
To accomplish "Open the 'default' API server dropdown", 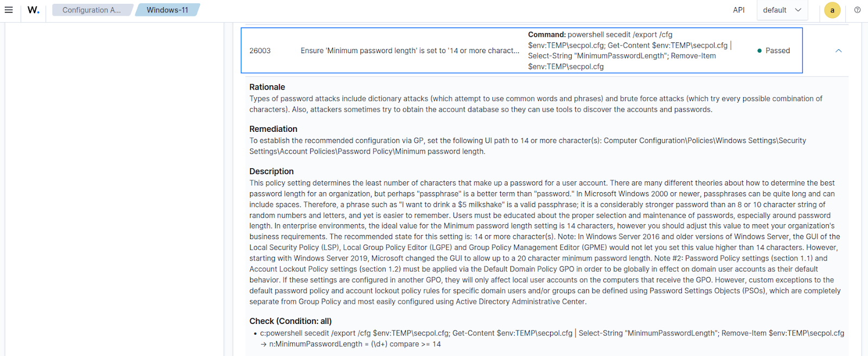I will (x=782, y=9).
